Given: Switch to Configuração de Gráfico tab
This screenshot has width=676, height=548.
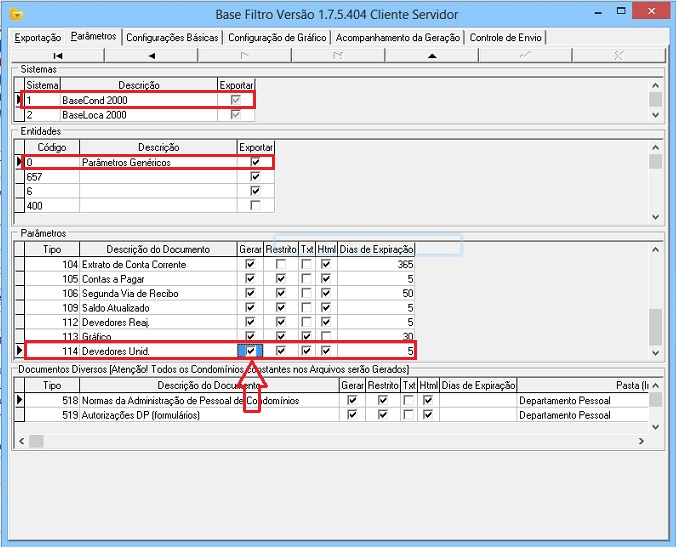Looking at the screenshot, I should coord(278,37).
